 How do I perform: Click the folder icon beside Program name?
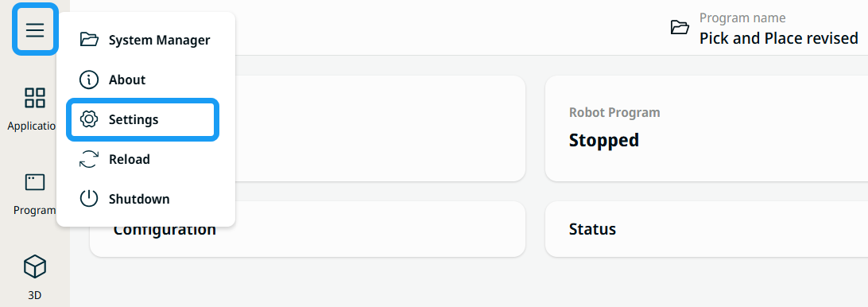click(x=680, y=27)
